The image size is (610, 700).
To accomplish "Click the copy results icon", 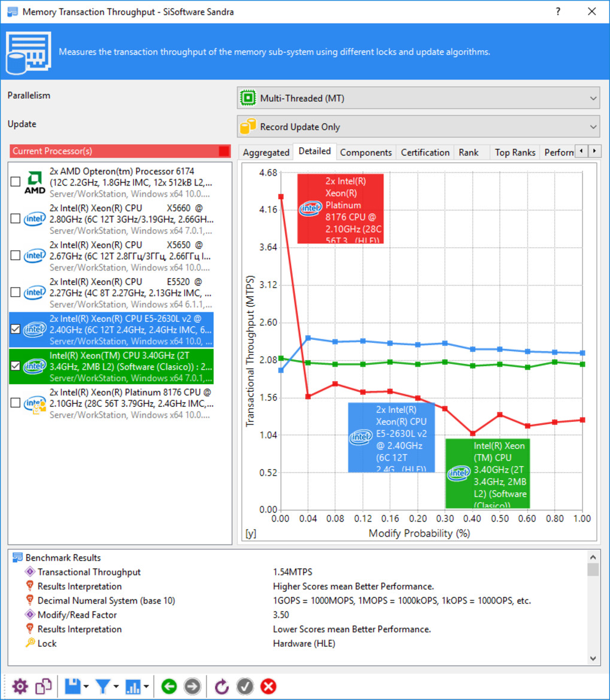I will click(x=43, y=686).
